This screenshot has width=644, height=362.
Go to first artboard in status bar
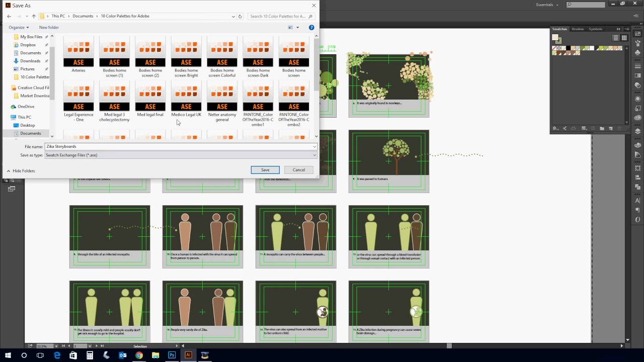pos(63,346)
